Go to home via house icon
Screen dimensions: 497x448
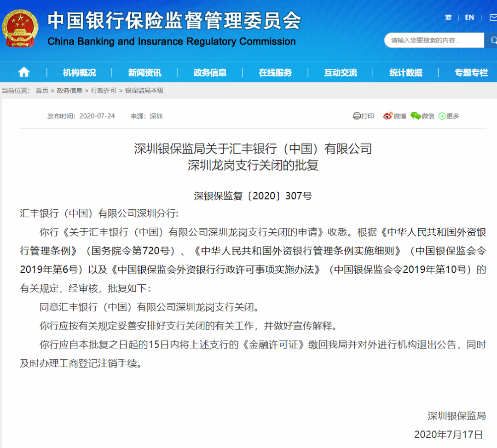pyautogui.click(x=24, y=73)
